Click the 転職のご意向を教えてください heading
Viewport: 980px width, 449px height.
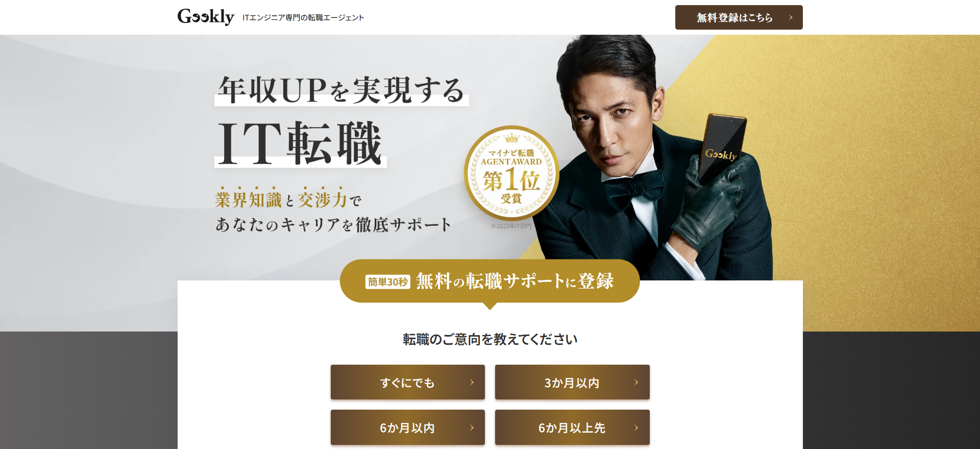coord(490,339)
